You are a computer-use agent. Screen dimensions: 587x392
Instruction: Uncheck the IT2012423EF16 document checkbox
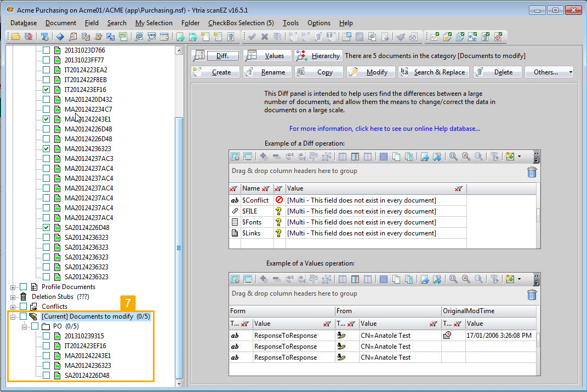[46, 89]
